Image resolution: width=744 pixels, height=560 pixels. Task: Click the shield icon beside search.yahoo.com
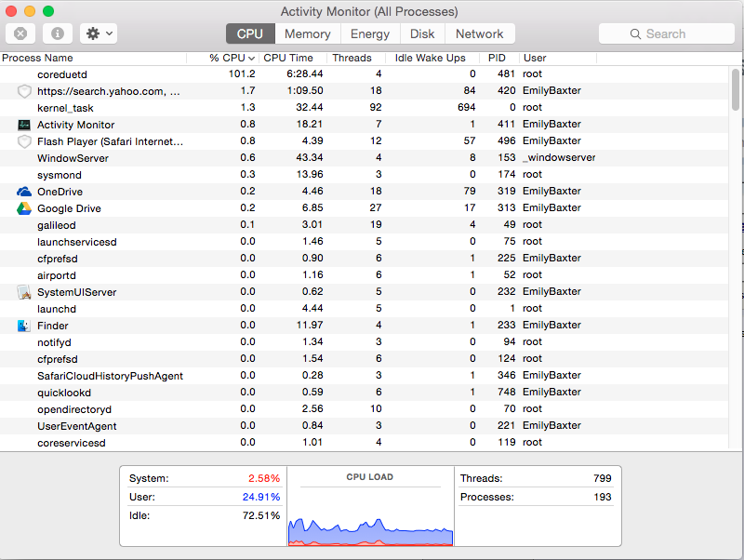click(x=24, y=91)
